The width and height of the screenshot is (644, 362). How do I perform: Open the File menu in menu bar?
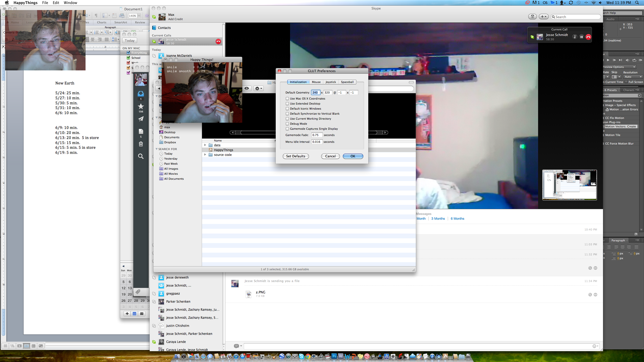coord(45,3)
